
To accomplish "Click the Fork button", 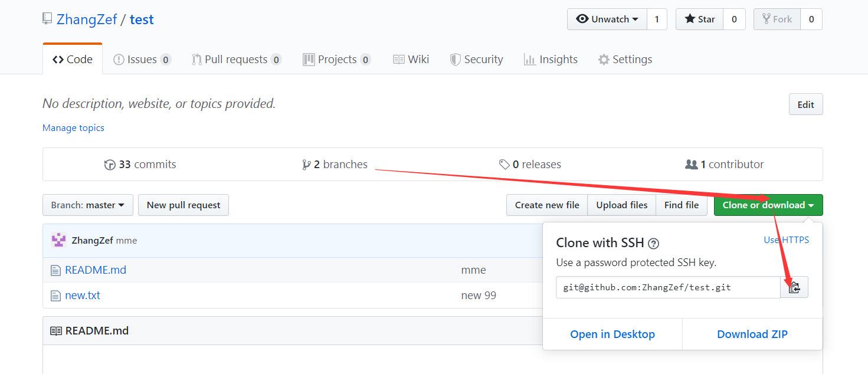I will 777,19.
